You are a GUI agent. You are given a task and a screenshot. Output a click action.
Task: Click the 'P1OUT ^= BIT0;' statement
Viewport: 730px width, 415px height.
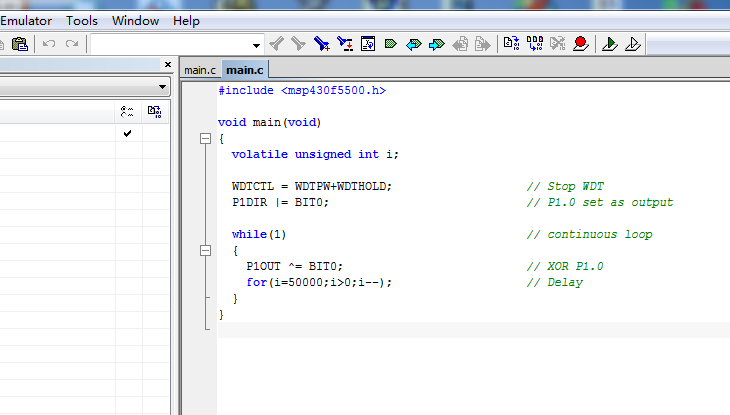[x=294, y=266]
